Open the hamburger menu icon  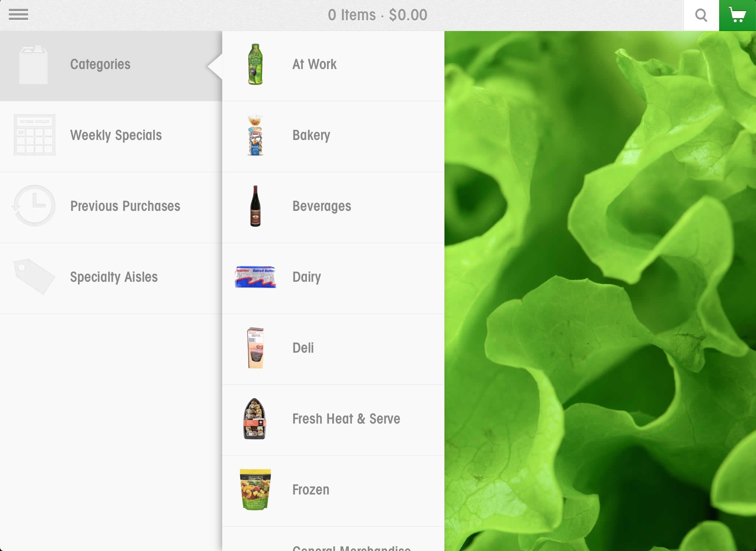(18, 15)
